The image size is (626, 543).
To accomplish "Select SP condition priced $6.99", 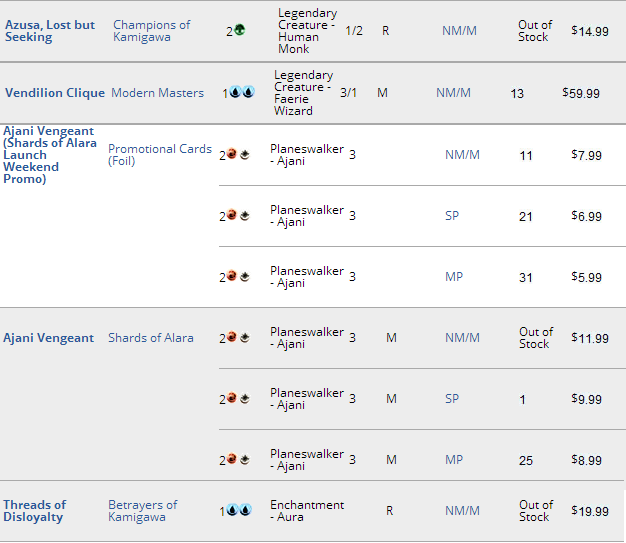I will click(452, 216).
